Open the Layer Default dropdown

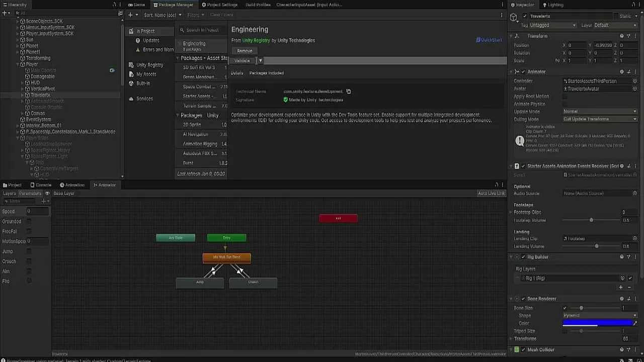(615, 25)
